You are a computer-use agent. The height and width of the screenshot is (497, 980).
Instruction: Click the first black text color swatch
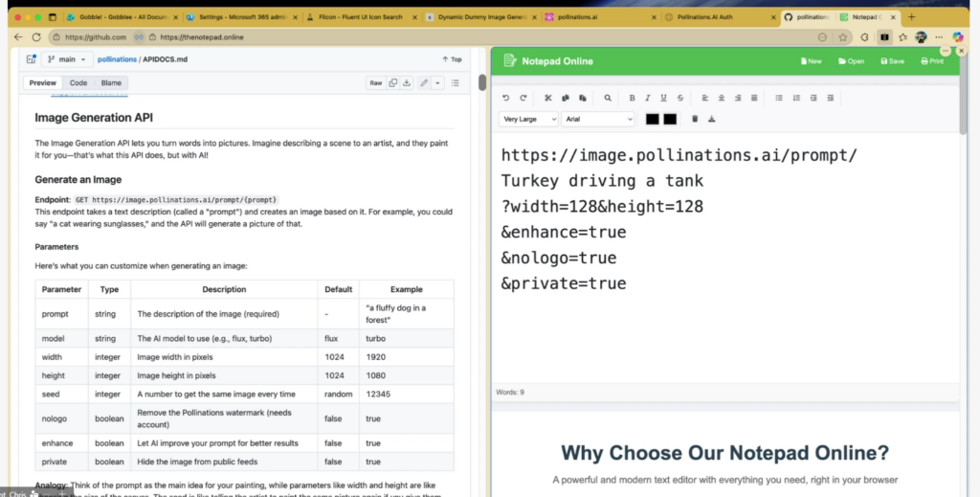[653, 119]
